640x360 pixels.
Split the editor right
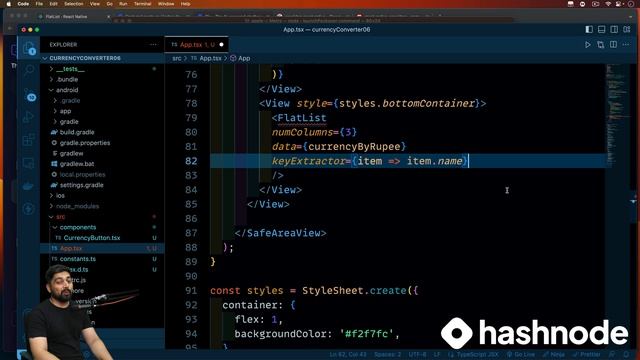[x=613, y=44]
